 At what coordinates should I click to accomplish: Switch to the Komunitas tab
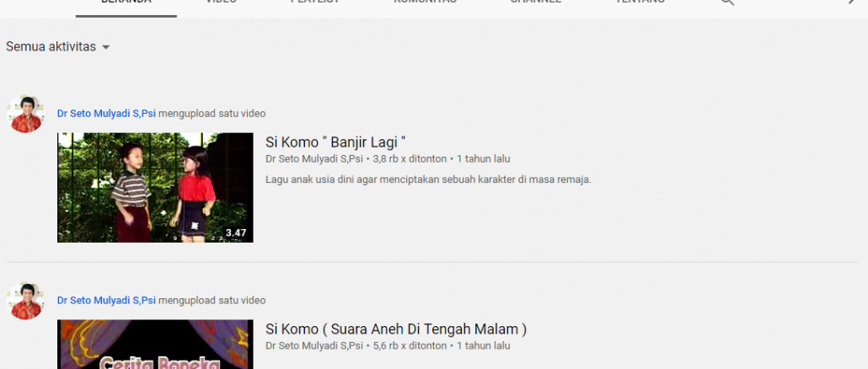click(x=425, y=3)
